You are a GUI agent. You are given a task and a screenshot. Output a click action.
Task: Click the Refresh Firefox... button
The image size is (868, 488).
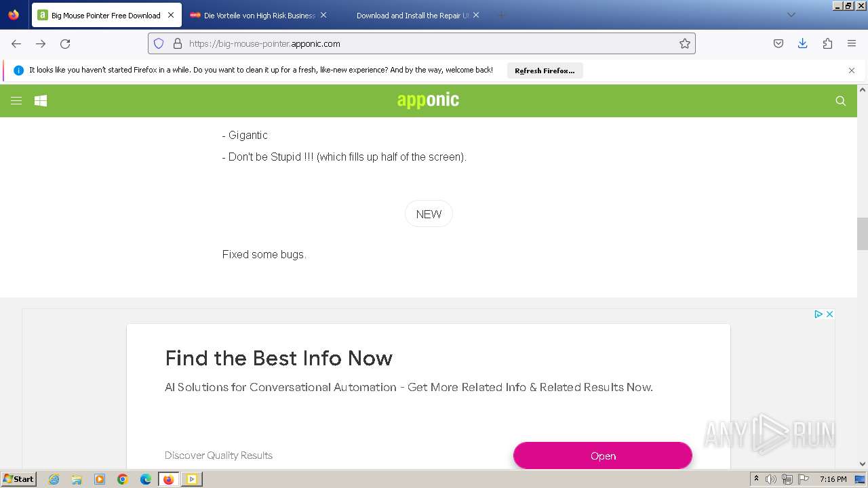tap(545, 70)
